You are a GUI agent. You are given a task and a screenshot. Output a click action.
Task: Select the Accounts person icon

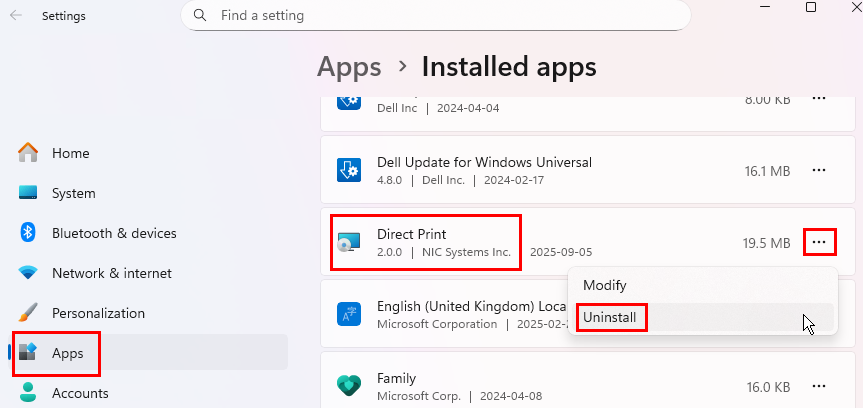point(28,392)
